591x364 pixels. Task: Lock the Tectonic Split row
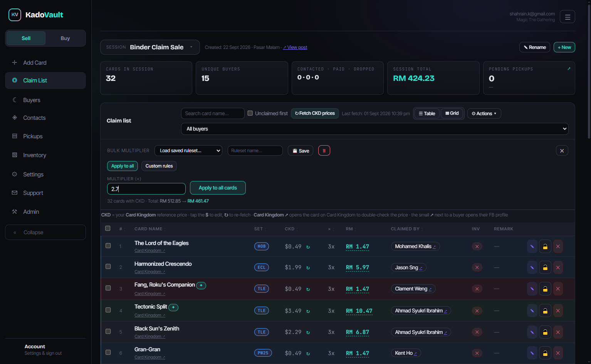(545, 311)
